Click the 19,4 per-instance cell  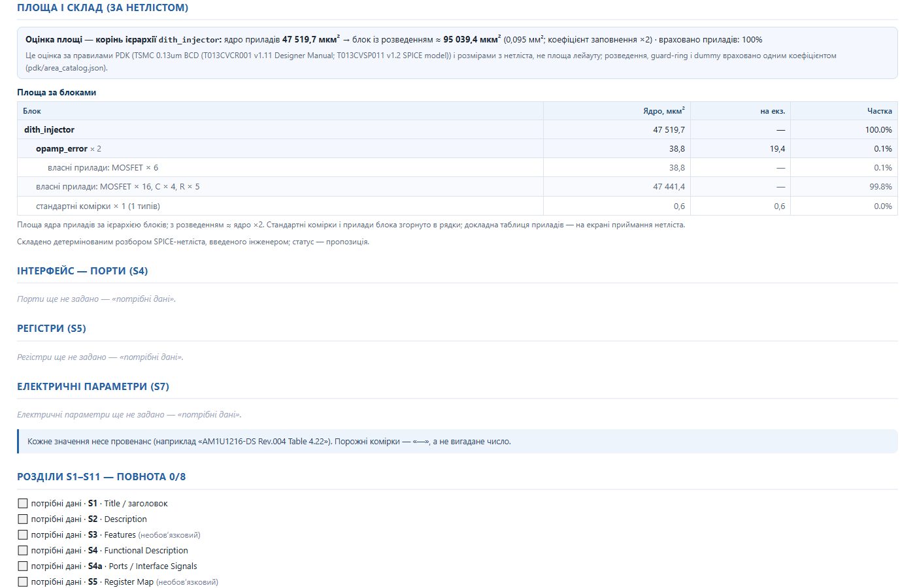pyautogui.click(x=740, y=148)
